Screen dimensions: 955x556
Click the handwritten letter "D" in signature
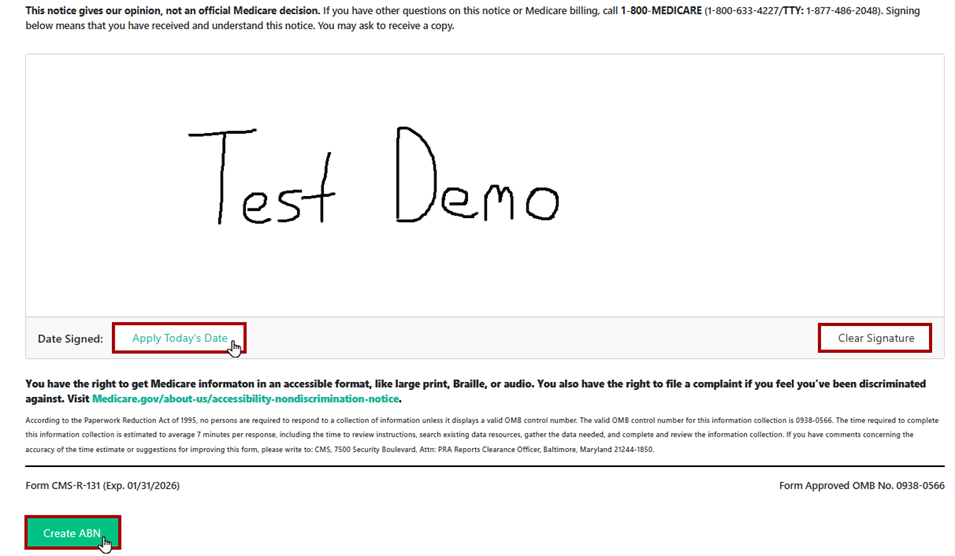415,178
